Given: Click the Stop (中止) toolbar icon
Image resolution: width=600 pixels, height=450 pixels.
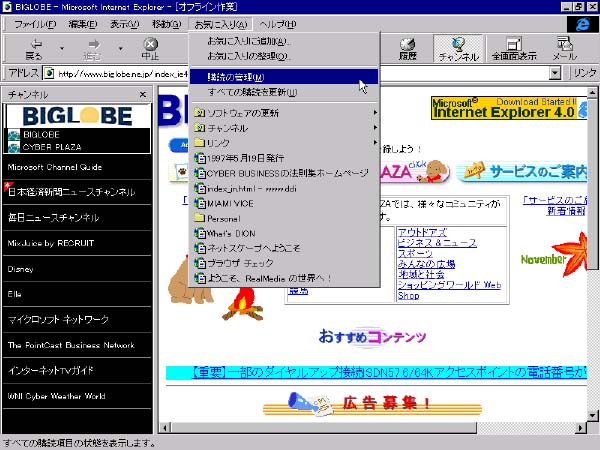Looking at the screenshot, I should point(150,49).
